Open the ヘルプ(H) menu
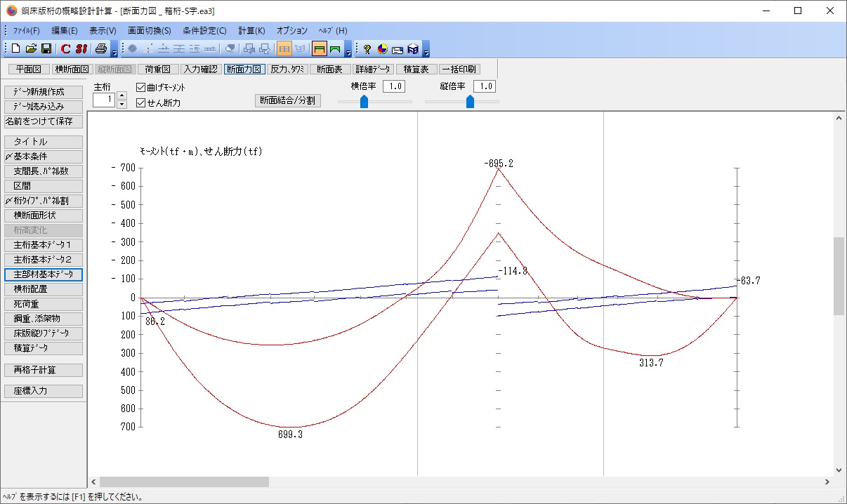The width and height of the screenshot is (847, 504). [x=333, y=31]
